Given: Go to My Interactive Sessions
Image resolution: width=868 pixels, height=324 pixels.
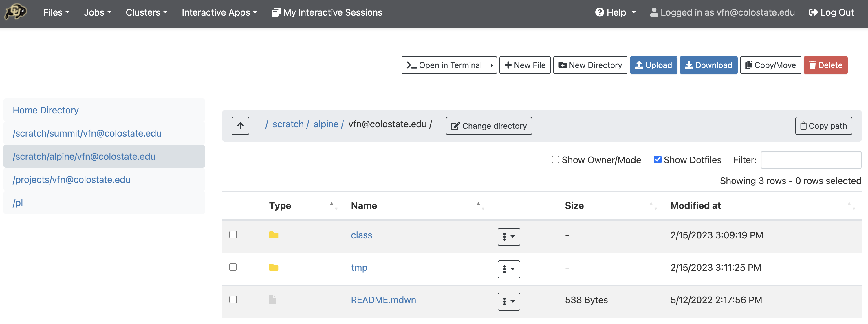Looking at the screenshot, I should (327, 12).
